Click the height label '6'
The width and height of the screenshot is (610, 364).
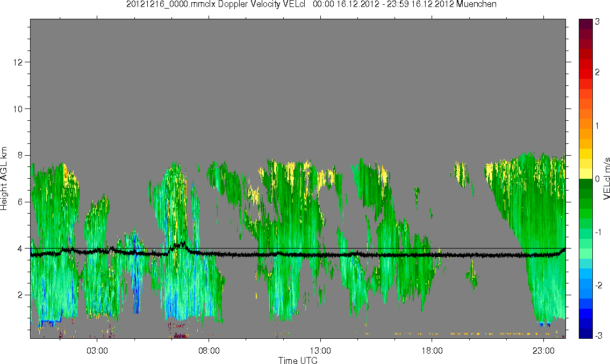tap(20, 202)
